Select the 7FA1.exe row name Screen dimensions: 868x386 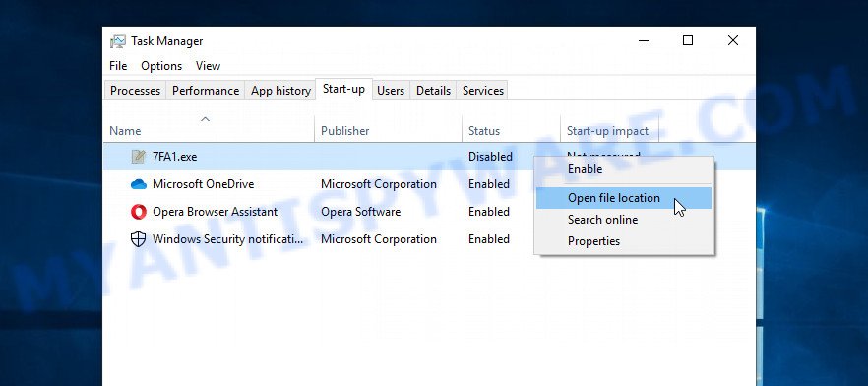(x=174, y=157)
